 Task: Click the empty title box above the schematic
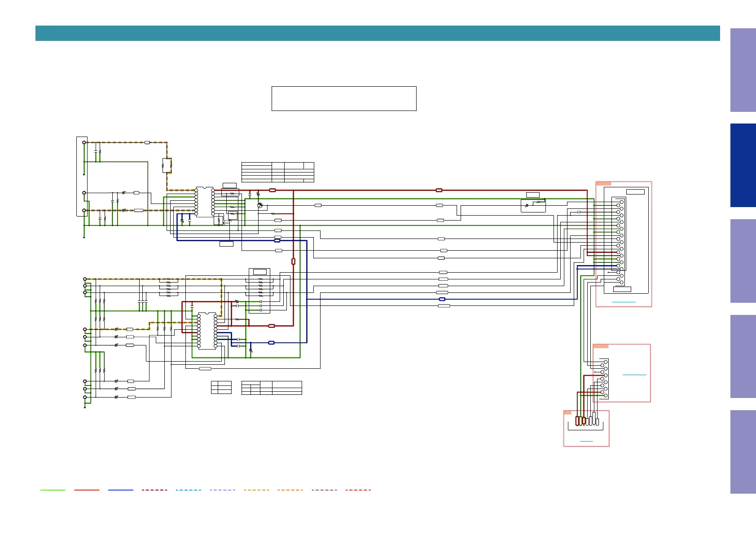pyautogui.click(x=344, y=98)
